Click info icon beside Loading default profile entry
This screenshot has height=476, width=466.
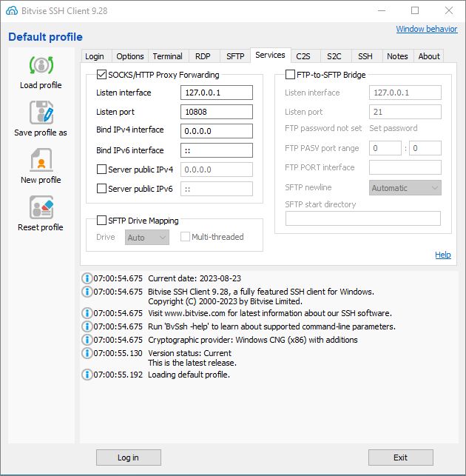point(87,375)
